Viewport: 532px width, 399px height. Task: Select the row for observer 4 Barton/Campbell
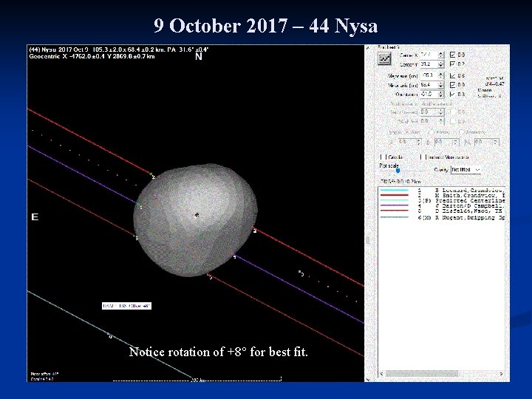(x=442, y=205)
